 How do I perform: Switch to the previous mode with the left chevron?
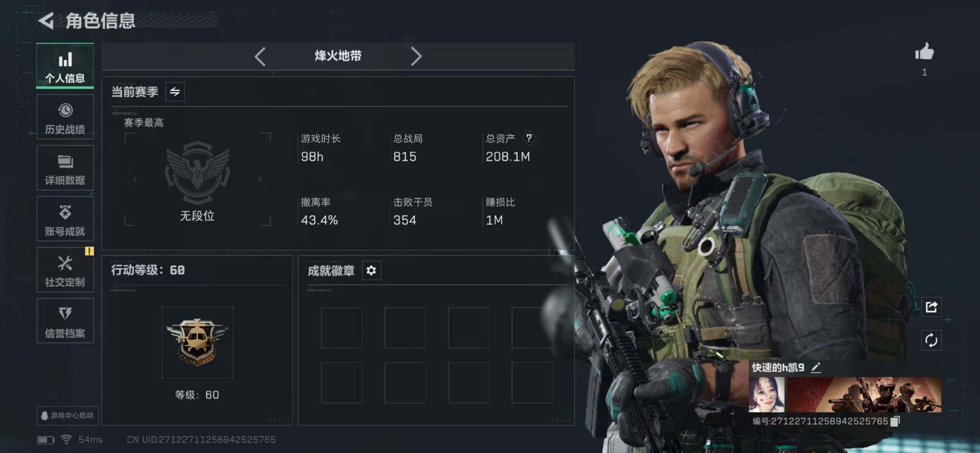[x=260, y=57]
